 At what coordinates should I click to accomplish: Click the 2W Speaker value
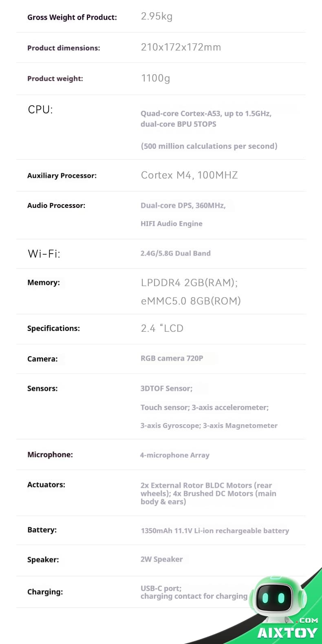(162, 559)
